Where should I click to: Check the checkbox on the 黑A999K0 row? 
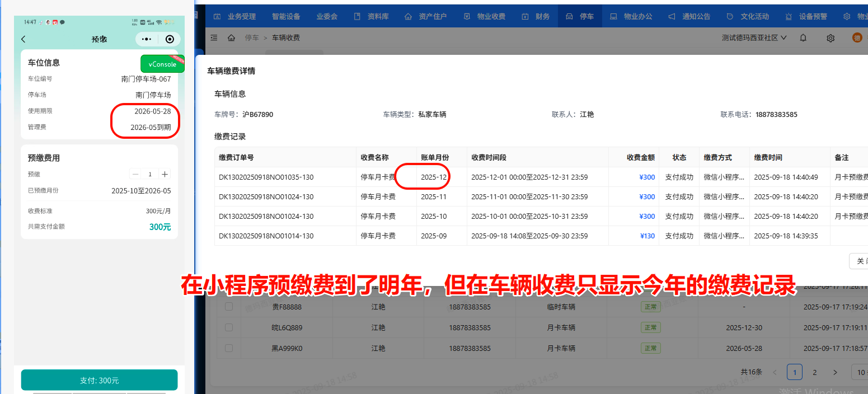pyautogui.click(x=228, y=348)
